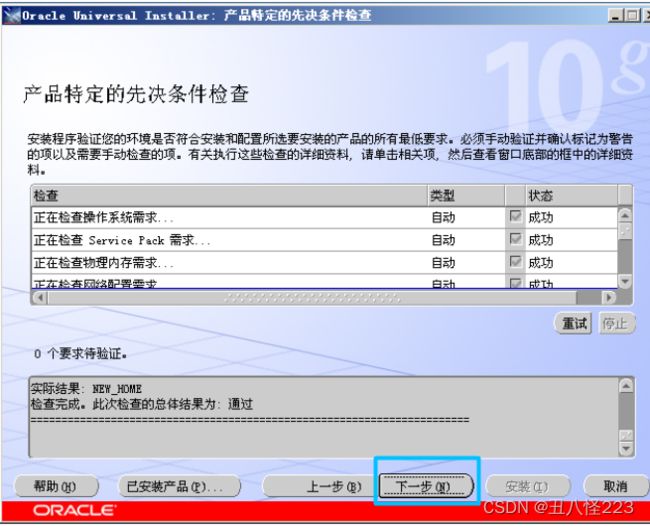Screen dimensions: 650x526
Task: Click the horizontal scrollbar thumb of checks table
Action: [312, 297]
